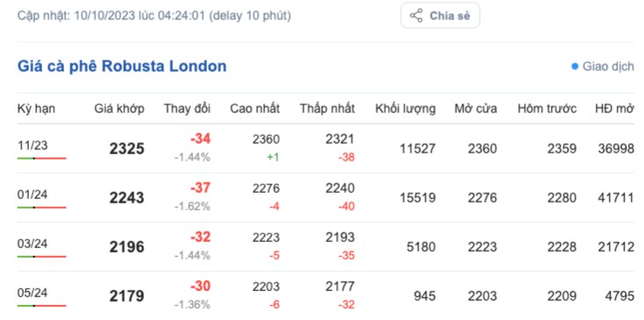Click the Cập nhật timestamp text

154,16
